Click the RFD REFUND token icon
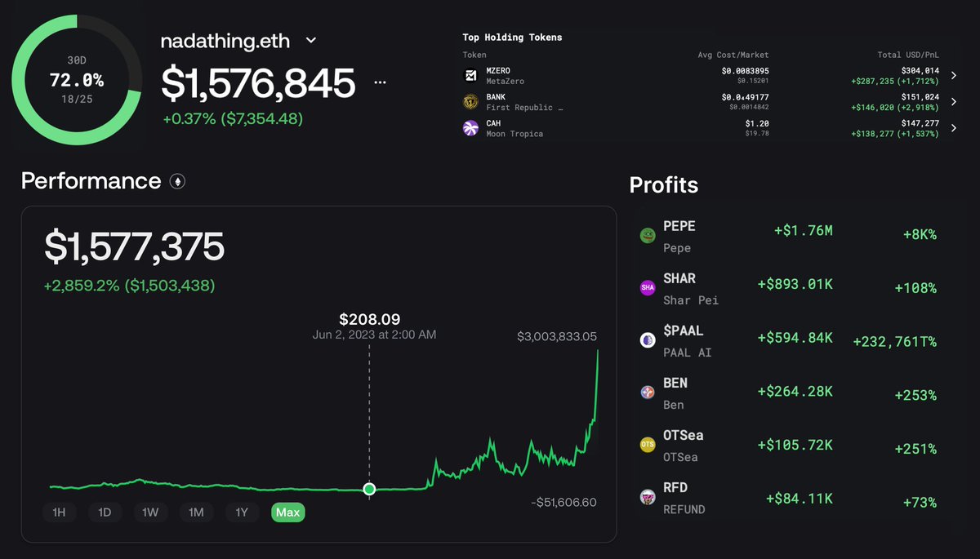 pos(648,496)
